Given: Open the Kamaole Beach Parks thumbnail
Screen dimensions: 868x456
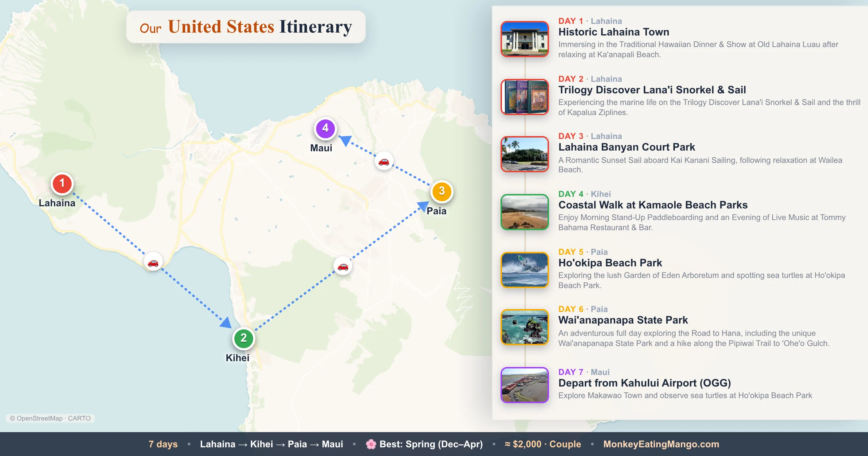Looking at the screenshot, I should (524, 212).
